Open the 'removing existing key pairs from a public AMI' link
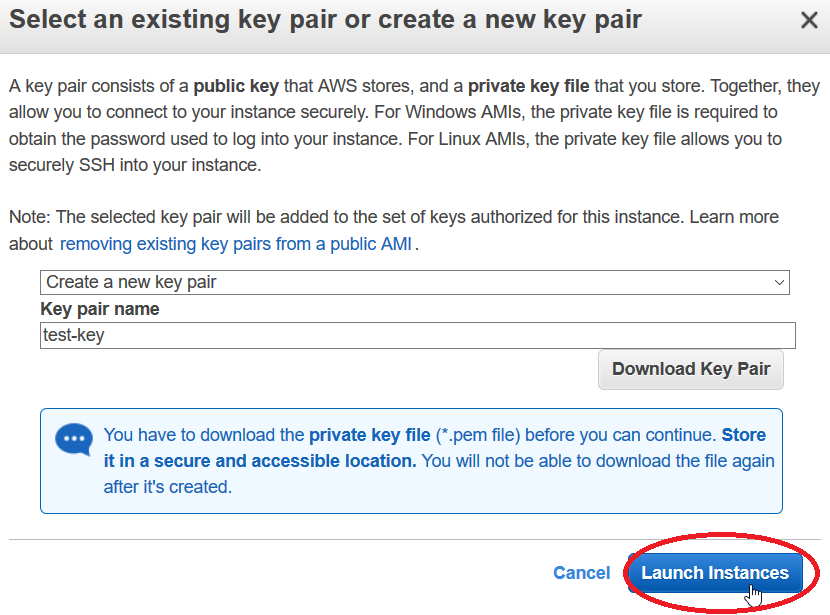The width and height of the screenshot is (830, 615). 236,244
